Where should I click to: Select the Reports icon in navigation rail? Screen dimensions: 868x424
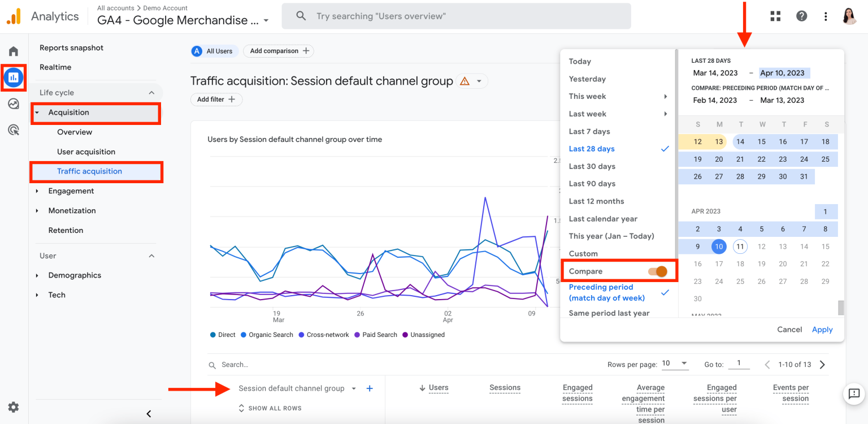point(14,77)
